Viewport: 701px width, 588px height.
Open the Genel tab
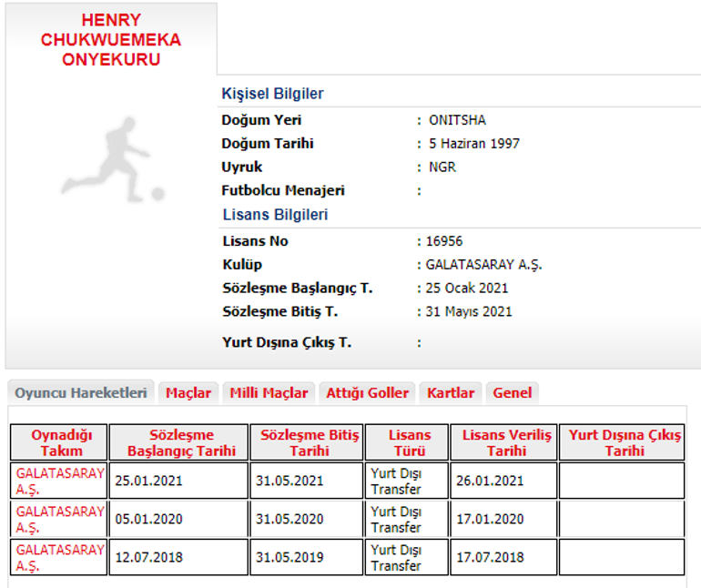[513, 392]
